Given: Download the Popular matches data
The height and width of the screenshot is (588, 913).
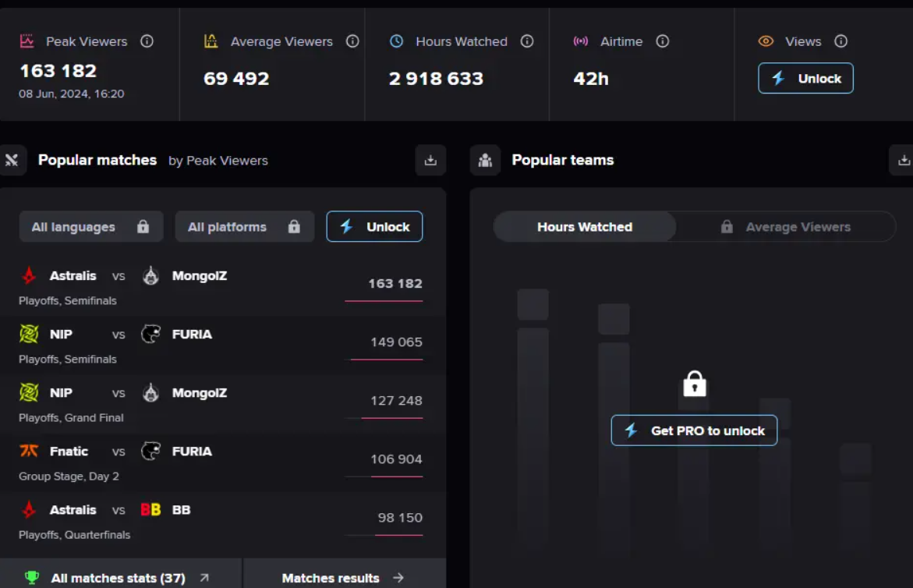Looking at the screenshot, I should click(x=430, y=161).
